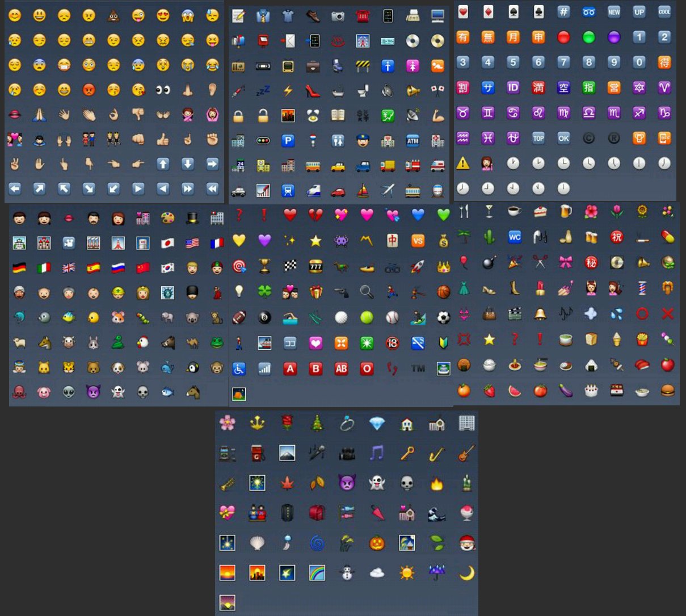Screen dimensions: 686x616
Task: Choose the 777 slot machine emoji
Action: point(315,266)
